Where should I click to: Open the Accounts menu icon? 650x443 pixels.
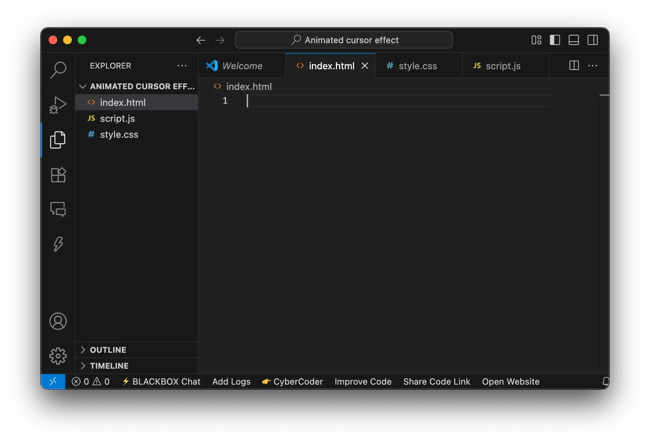click(x=58, y=321)
